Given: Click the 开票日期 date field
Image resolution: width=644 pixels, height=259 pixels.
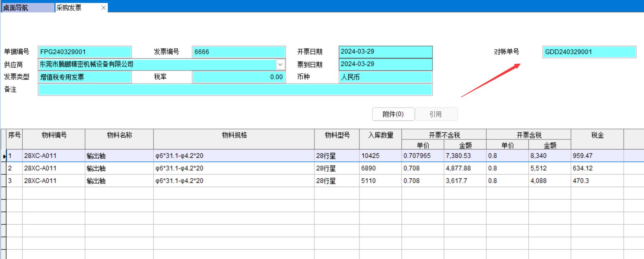Looking at the screenshot, I should pyautogui.click(x=385, y=51).
